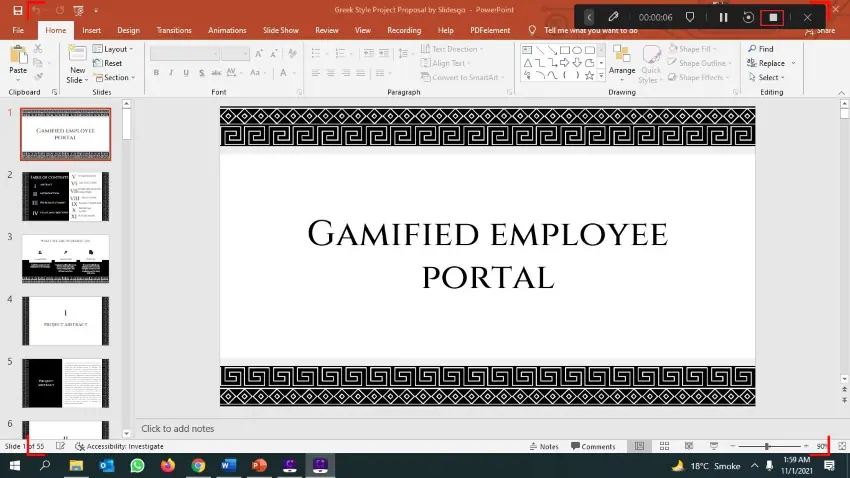This screenshot has height=478, width=850.
Task: Toggle Italic formatting
Action: click(x=171, y=73)
